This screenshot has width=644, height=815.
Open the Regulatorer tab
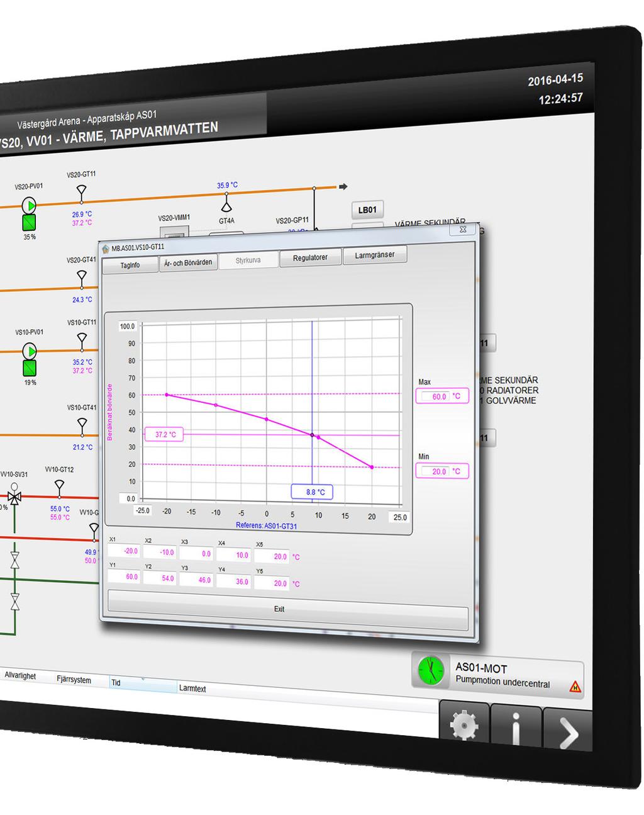point(310,257)
